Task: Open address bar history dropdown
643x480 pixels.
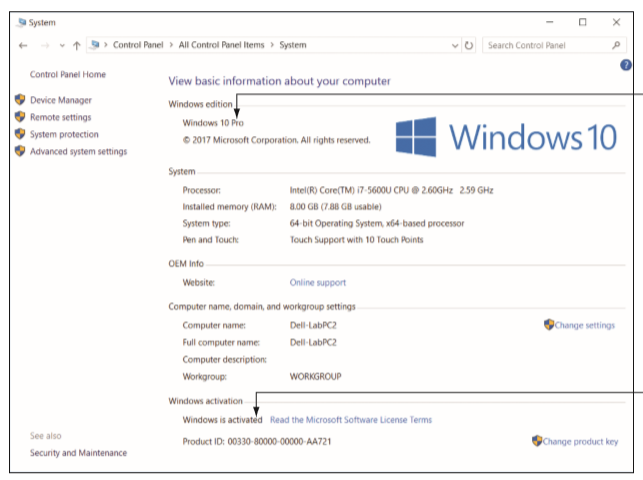Action: [x=455, y=45]
